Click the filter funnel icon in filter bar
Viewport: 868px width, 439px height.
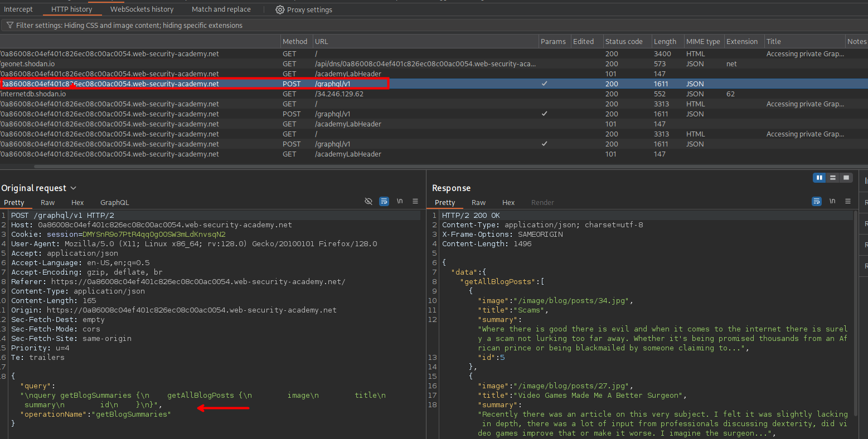coord(9,25)
